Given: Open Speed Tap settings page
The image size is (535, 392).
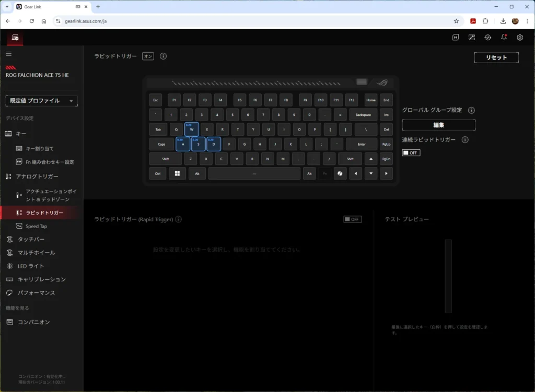Looking at the screenshot, I should pos(36,227).
